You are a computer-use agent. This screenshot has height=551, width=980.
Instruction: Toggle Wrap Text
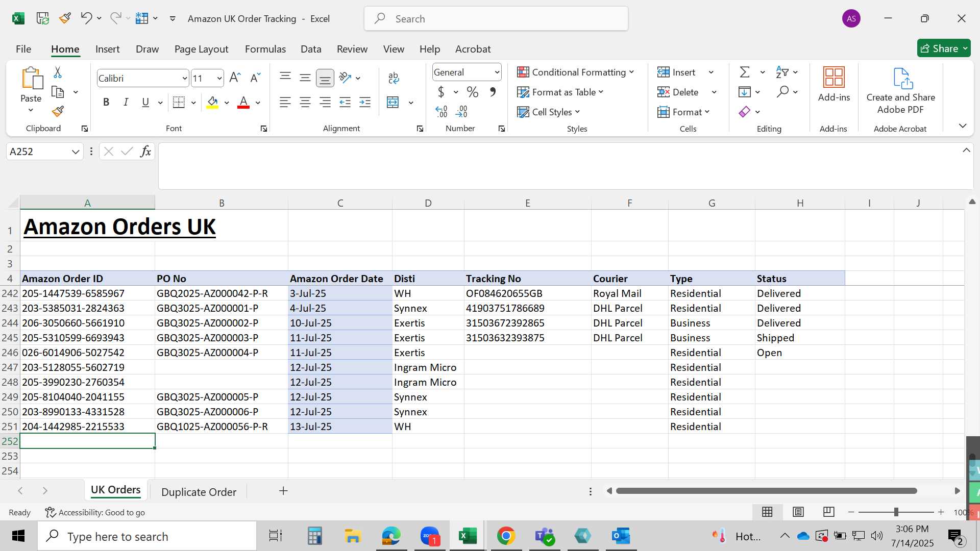[x=394, y=78]
